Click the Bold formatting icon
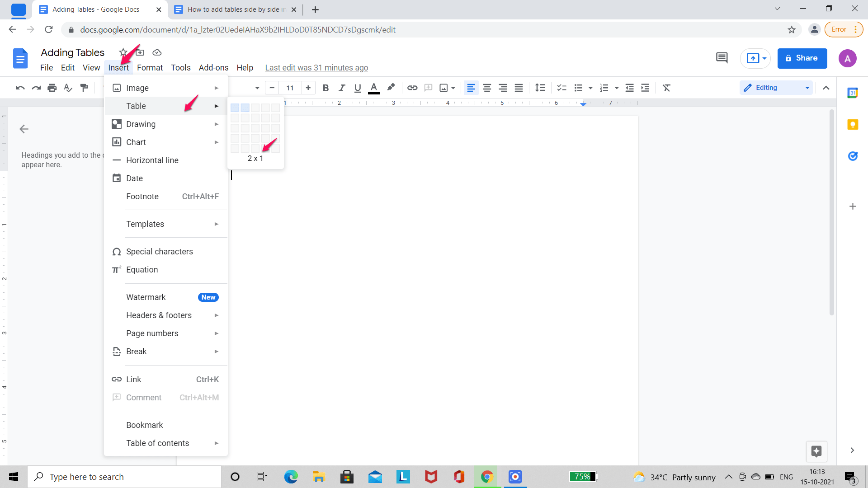This screenshot has height=488, width=868. click(x=325, y=88)
